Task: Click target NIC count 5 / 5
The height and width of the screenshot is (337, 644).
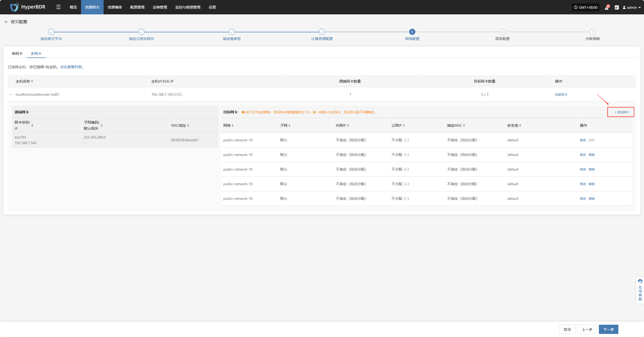Action: tap(485, 95)
